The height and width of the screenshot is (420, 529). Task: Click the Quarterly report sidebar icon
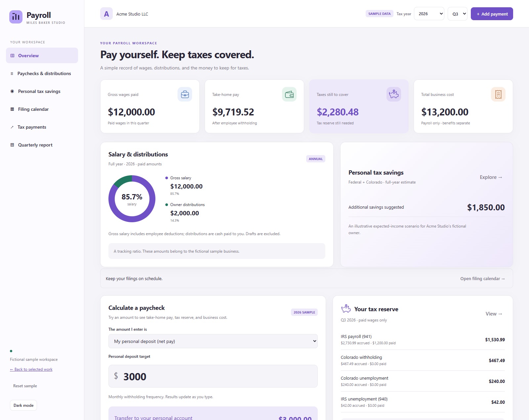point(12,145)
